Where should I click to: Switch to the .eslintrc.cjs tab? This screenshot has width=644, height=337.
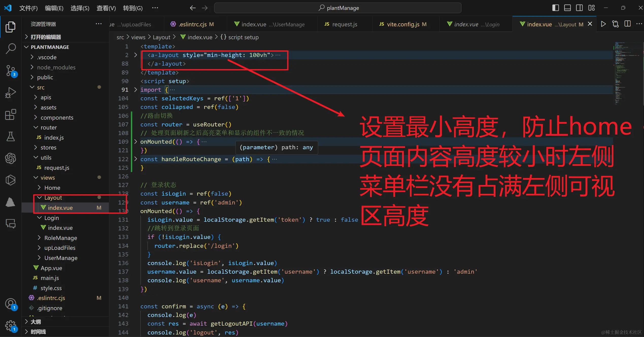point(195,24)
